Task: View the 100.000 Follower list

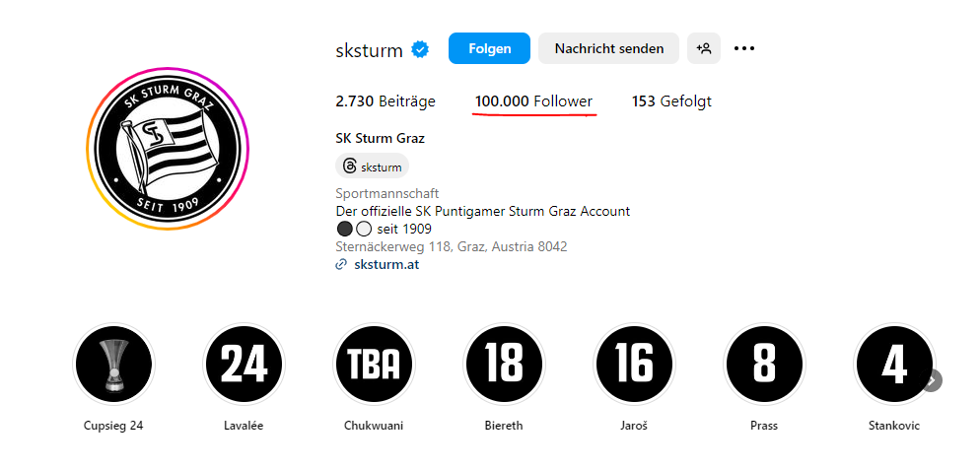Action: click(533, 101)
